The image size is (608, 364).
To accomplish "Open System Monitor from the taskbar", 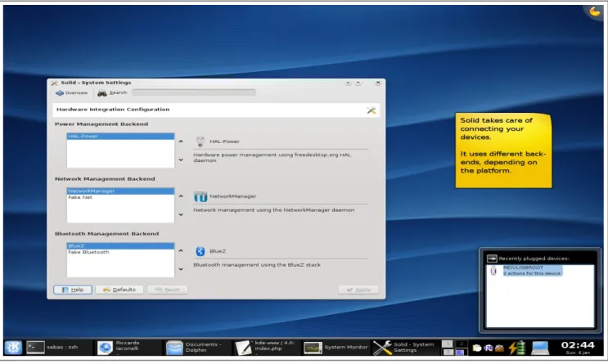I will 336,347.
